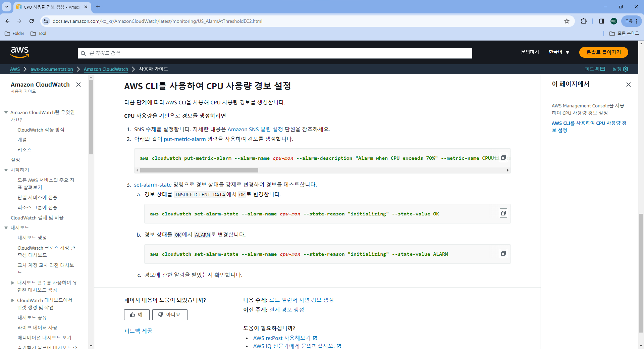Reload the current page
The width and height of the screenshot is (644, 349).
32,21
